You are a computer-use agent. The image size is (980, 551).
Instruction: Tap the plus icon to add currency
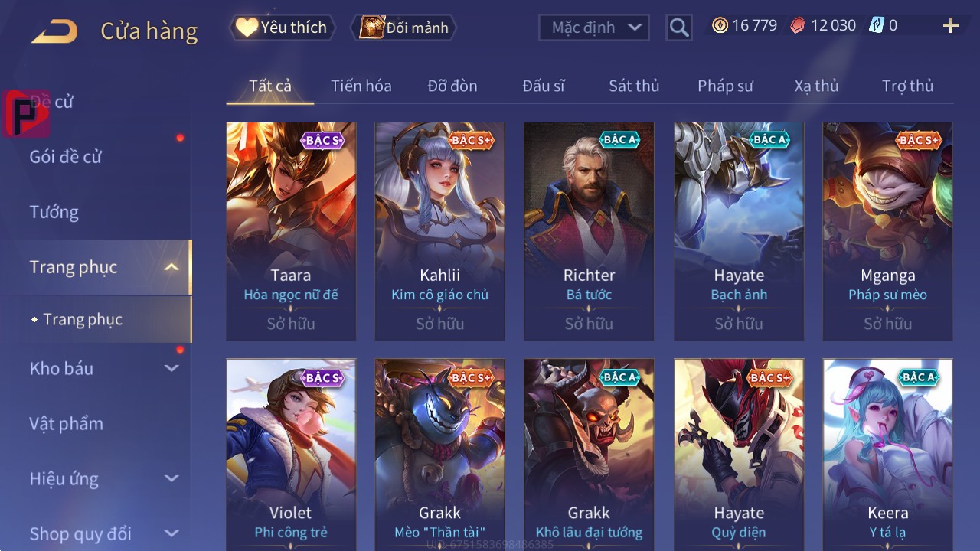point(951,26)
